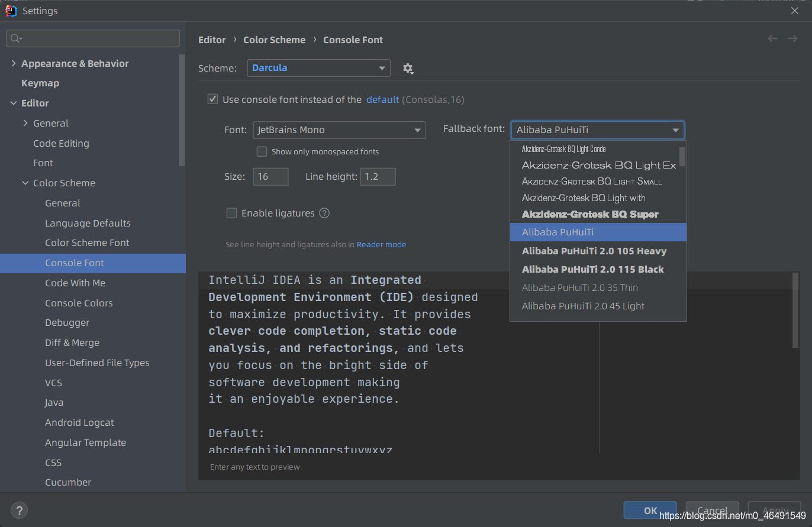Choose Alibaba PuHuiTi 2.0 105 Heavy
The height and width of the screenshot is (527, 812).
point(598,251)
